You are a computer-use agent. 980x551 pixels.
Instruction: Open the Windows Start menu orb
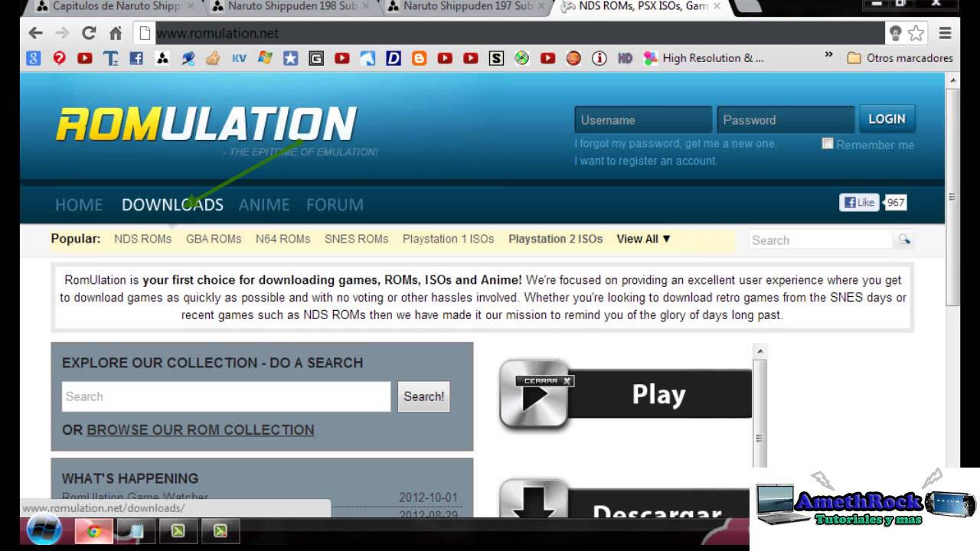point(44,530)
